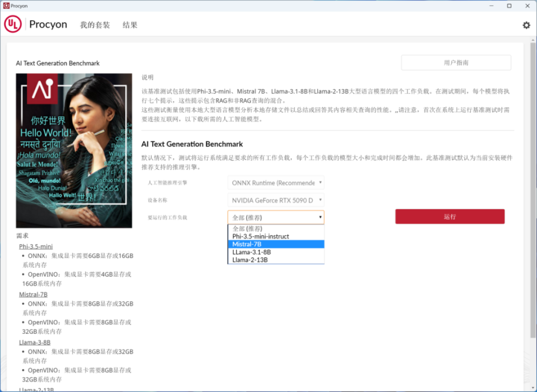Click the vertical scrollbar thumb
This screenshot has height=392, width=537.
click(533, 190)
